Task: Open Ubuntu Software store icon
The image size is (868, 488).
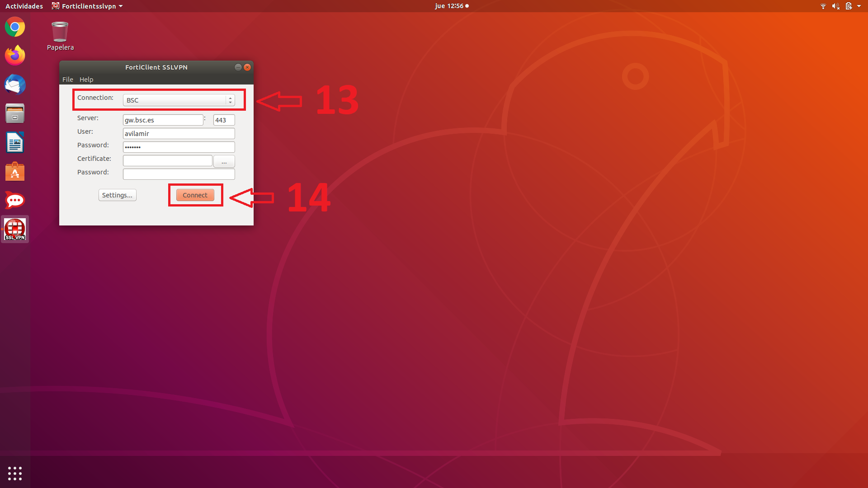Action: click(15, 172)
